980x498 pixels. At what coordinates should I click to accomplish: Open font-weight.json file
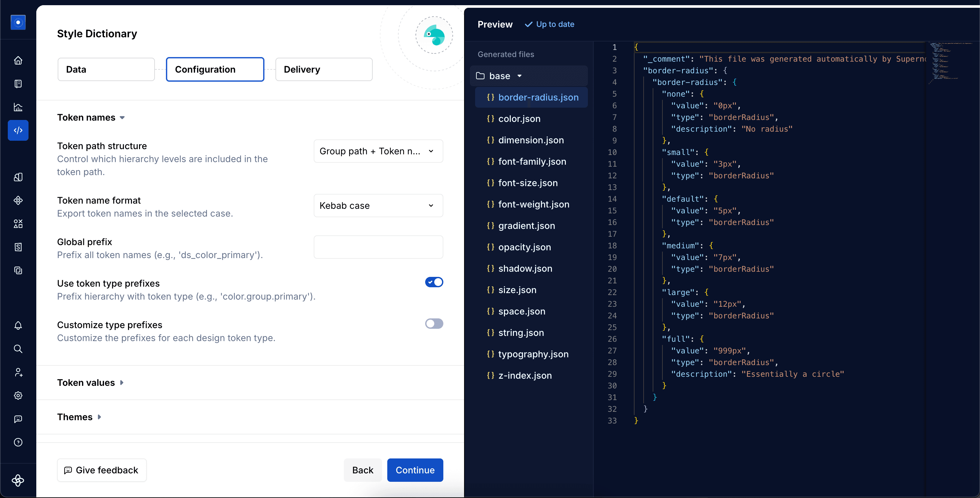531,204
